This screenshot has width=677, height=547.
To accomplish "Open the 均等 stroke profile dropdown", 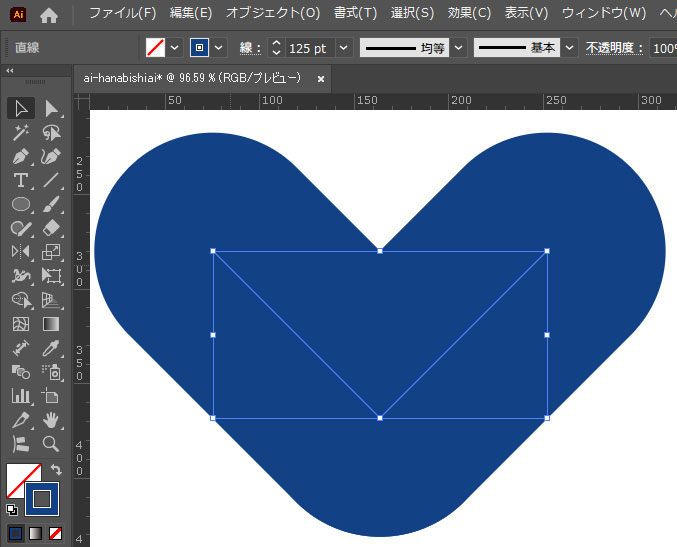I will [458, 48].
